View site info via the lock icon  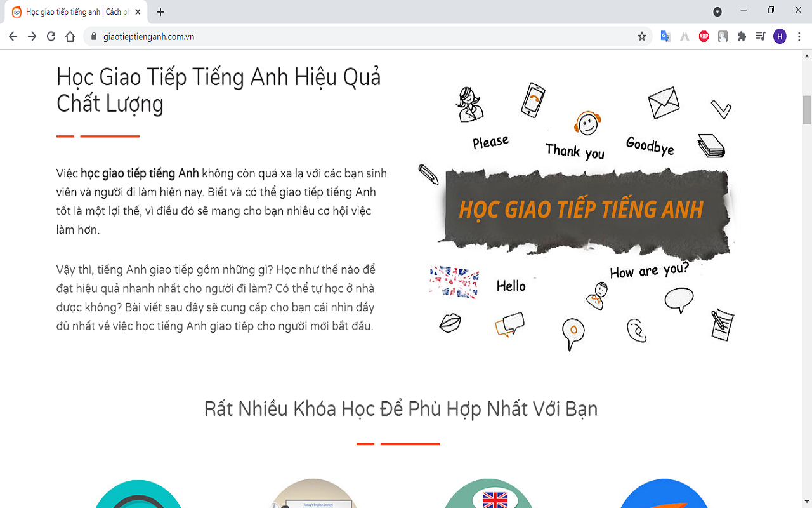coord(95,37)
